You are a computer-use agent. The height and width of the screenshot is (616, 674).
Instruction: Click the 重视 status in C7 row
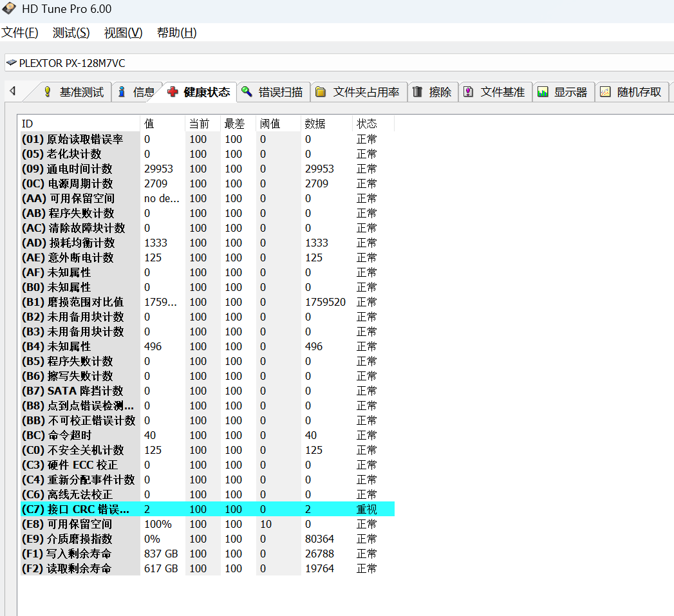click(367, 509)
